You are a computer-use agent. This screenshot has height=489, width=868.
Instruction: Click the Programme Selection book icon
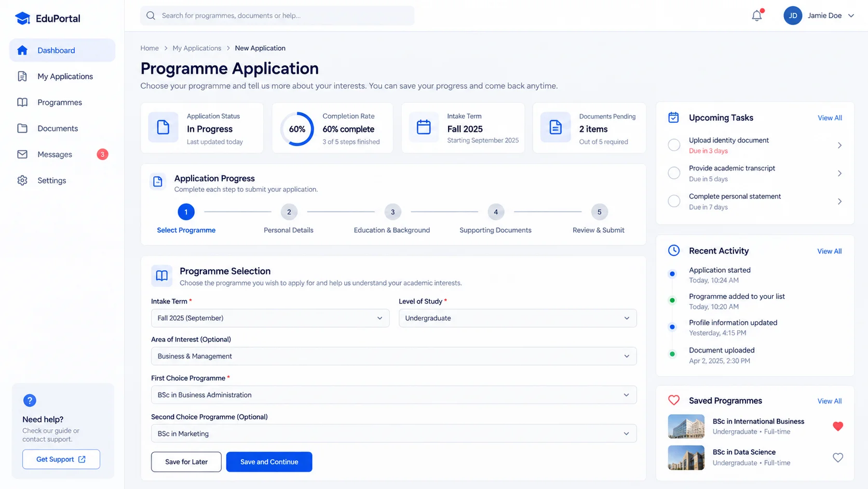(162, 276)
